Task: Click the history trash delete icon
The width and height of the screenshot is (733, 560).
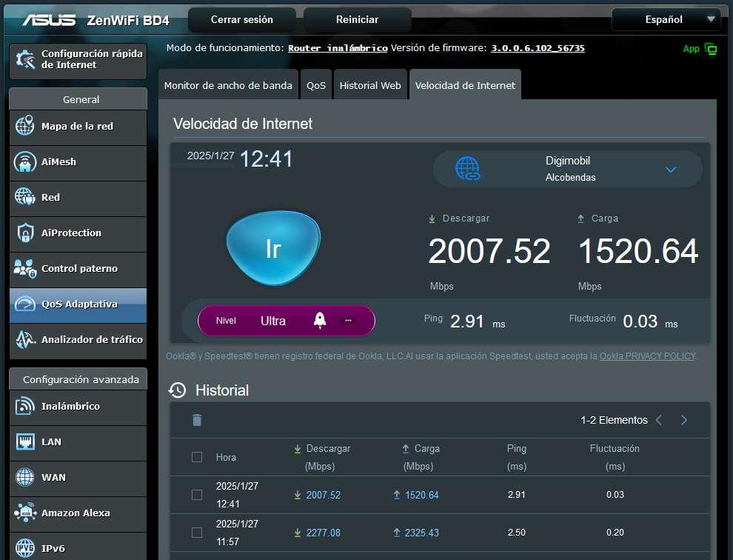Action: [x=197, y=420]
